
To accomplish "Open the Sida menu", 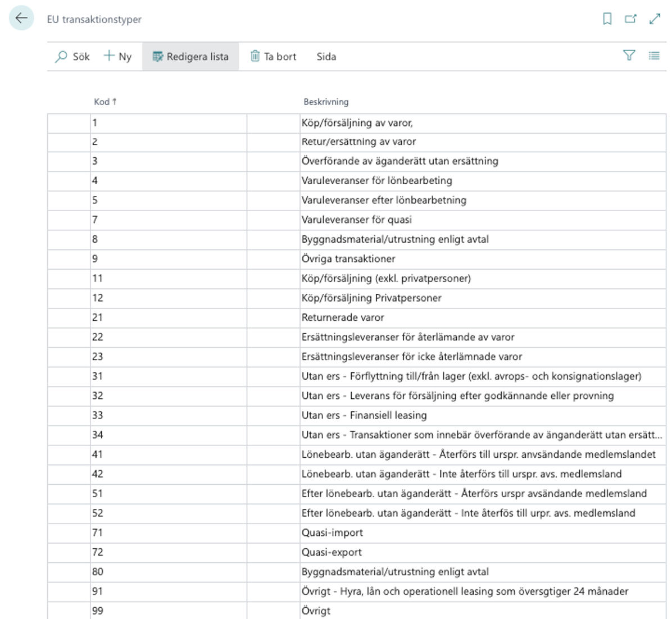I will [326, 57].
